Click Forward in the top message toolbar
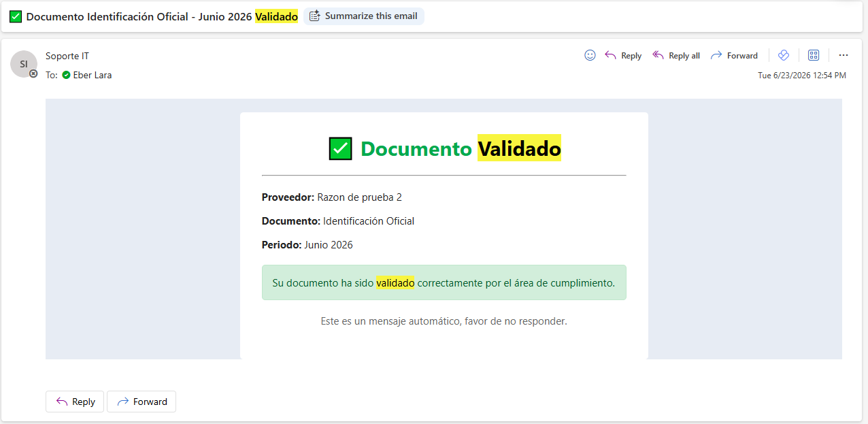868x424 pixels. coord(734,56)
